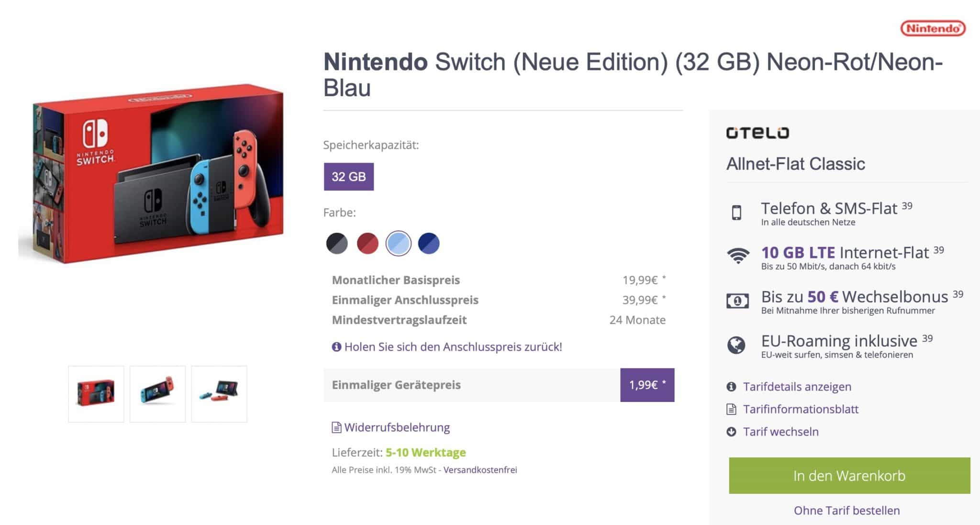This screenshot has height=525, width=980.
Task: Click the document icon next to Widerrufsbelehrung
Action: [x=336, y=427]
